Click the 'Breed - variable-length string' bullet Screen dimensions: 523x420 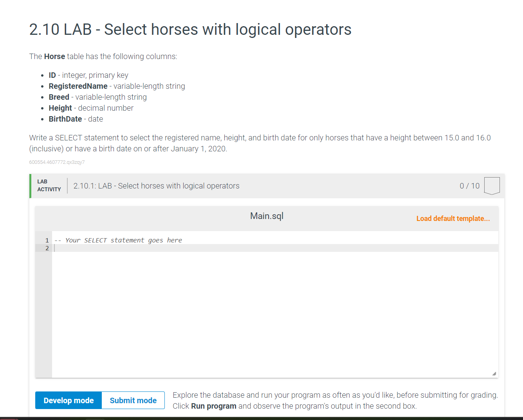click(98, 97)
